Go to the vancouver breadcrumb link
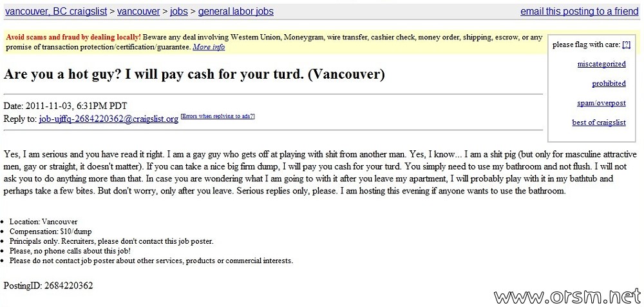This screenshot has height=307, width=644. coord(138,11)
